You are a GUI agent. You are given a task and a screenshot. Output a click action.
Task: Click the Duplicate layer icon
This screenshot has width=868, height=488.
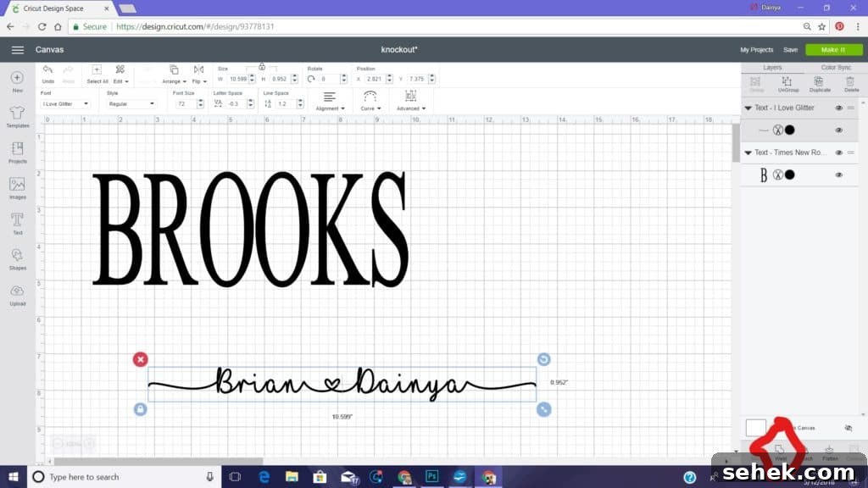(x=820, y=84)
